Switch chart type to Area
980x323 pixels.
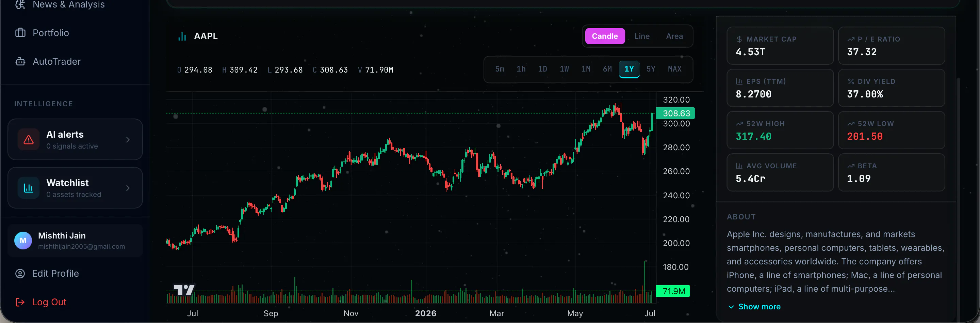[x=674, y=36]
